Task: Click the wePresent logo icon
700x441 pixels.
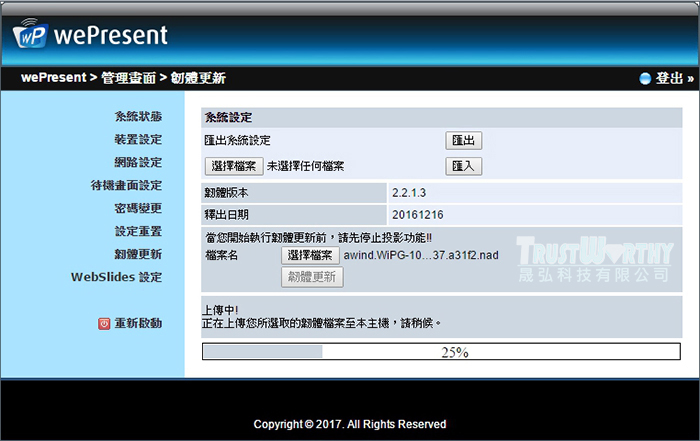Action: [30, 33]
